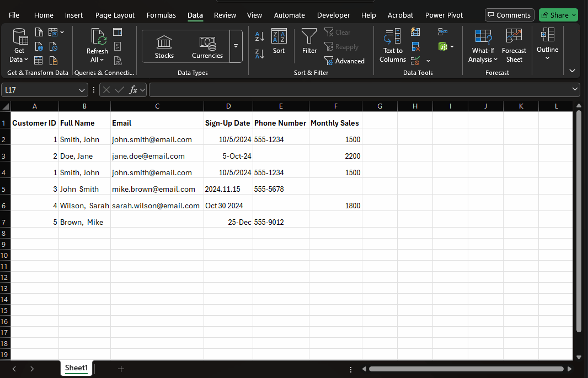Click the horizontal scrollbar right arrow

pyautogui.click(x=570, y=369)
